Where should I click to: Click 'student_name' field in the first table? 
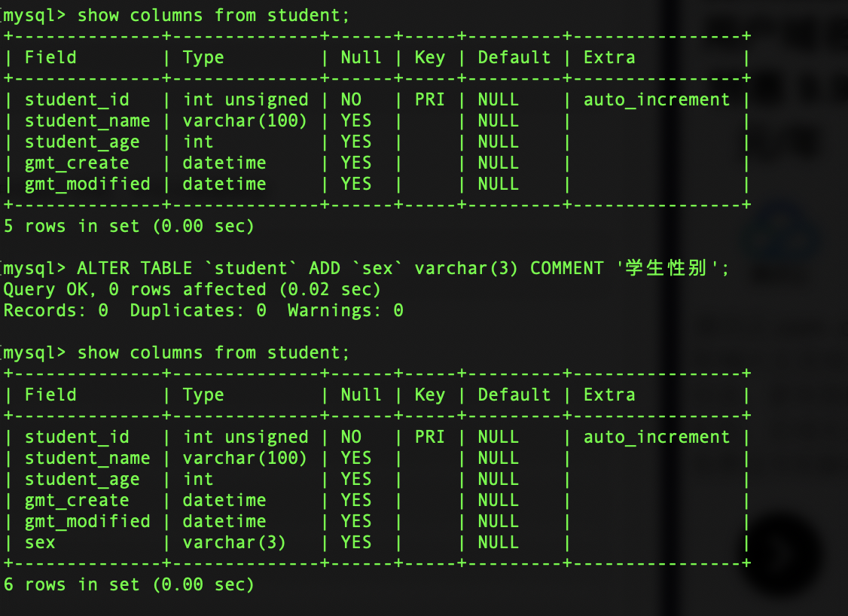coord(87,120)
